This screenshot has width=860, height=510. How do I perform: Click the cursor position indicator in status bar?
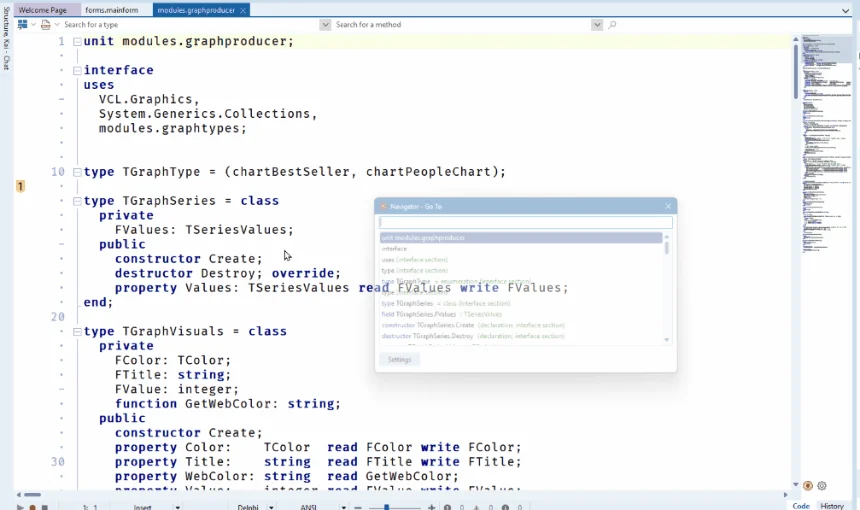(90, 507)
